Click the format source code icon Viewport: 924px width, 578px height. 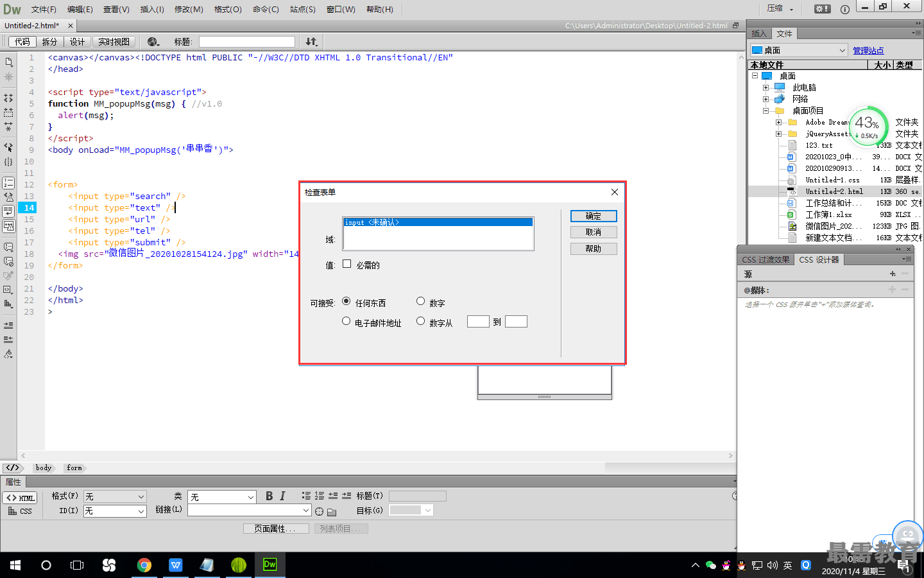point(8,354)
